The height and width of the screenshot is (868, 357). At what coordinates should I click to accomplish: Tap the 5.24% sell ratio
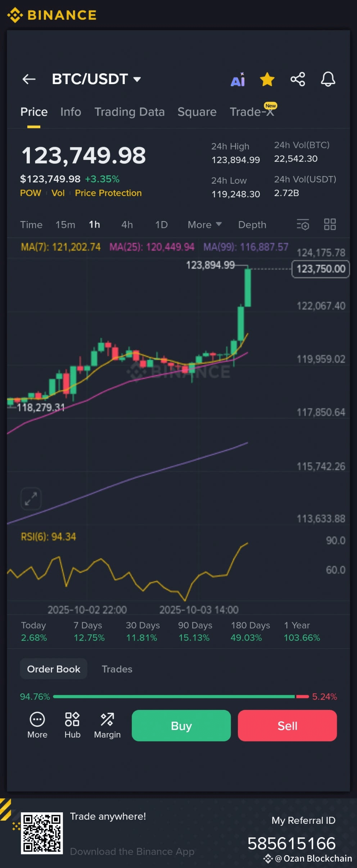click(324, 697)
